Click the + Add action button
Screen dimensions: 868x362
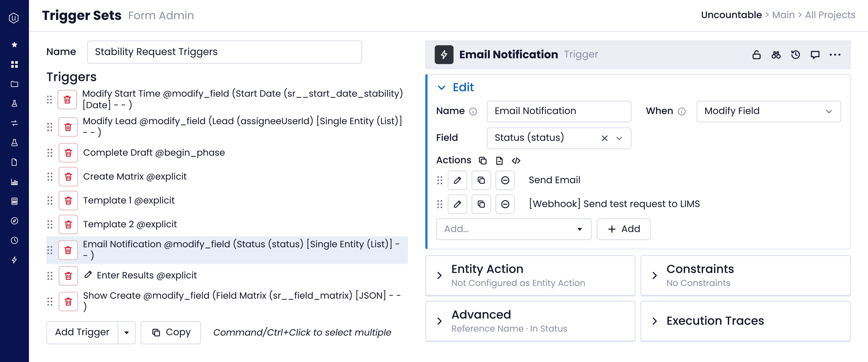tap(623, 229)
